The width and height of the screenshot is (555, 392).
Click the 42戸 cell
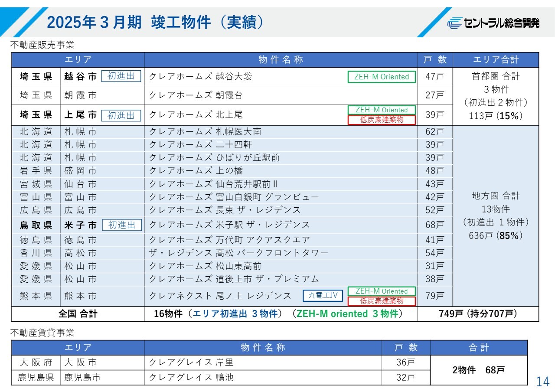435,197
